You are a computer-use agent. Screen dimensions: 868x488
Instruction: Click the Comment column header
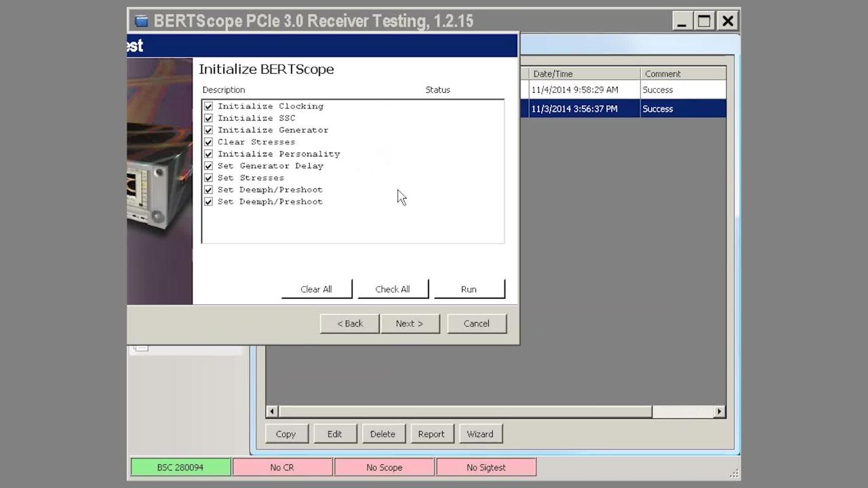click(x=682, y=74)
